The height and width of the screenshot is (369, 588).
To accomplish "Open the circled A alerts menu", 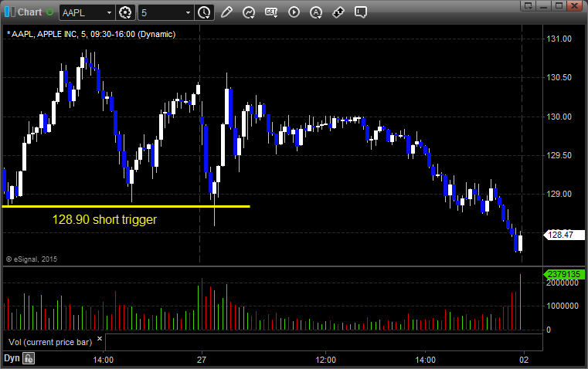I will [x=316, y=12].
